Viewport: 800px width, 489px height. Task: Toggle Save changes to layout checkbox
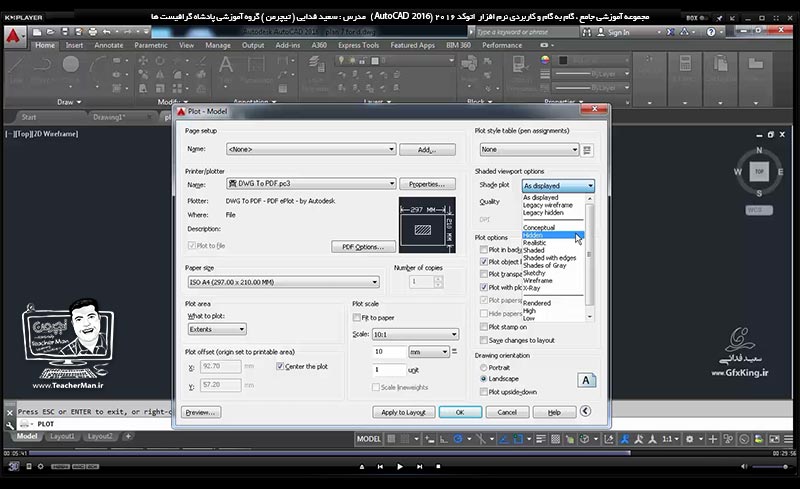484,340
